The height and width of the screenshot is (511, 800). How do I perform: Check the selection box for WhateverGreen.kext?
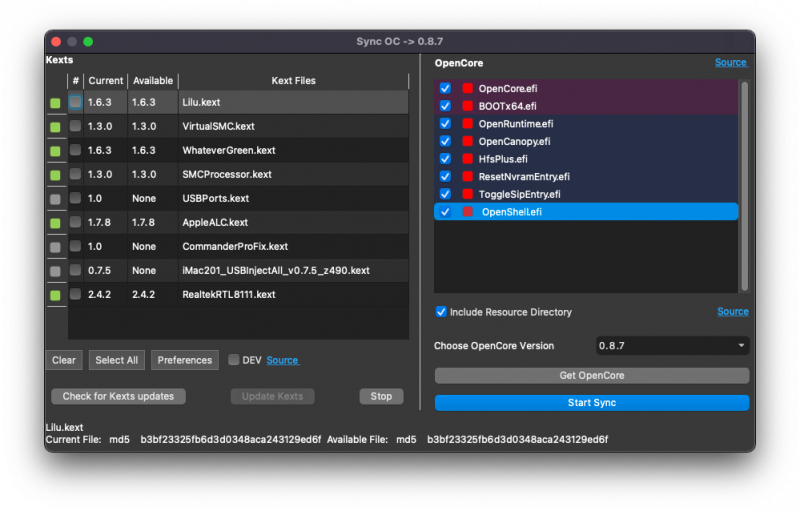(75, 150)
